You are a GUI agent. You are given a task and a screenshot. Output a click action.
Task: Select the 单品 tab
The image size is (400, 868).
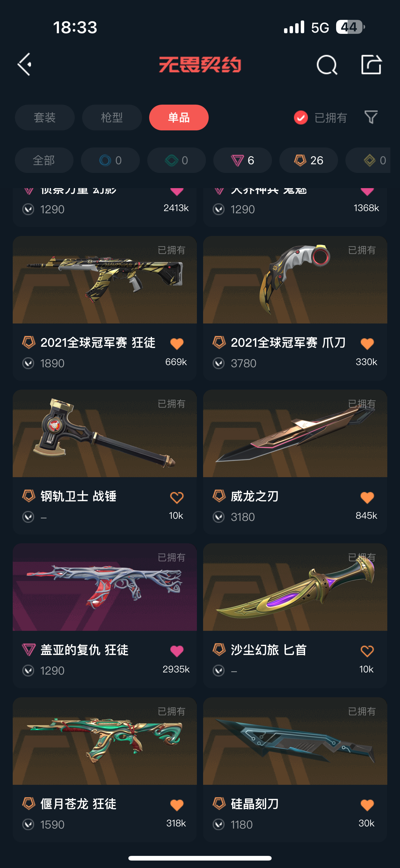coord(179,118)
